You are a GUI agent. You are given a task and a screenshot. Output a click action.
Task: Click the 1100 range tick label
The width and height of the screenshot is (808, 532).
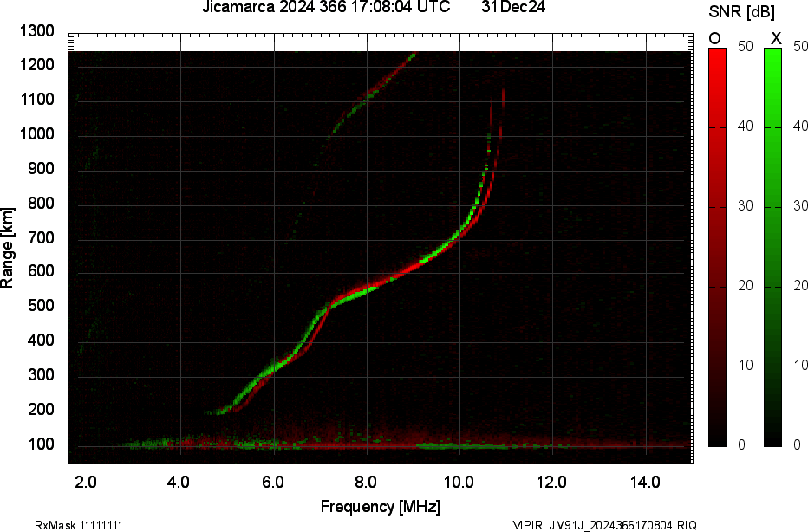(x=36, y=100)
